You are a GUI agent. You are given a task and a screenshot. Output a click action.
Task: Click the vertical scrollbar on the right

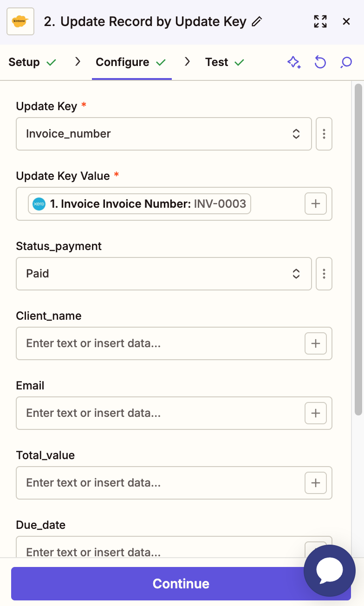[x=357, y=246]
